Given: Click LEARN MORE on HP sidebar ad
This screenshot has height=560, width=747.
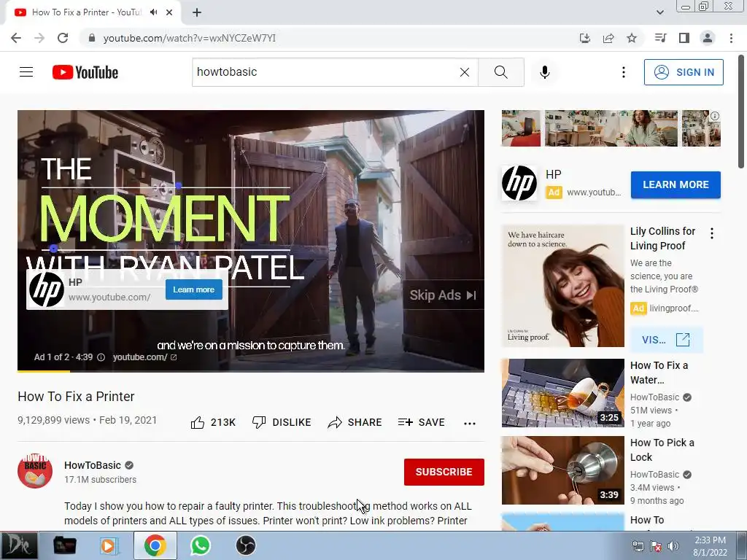Looking at the screenshot, I should (x=676, y=184).
